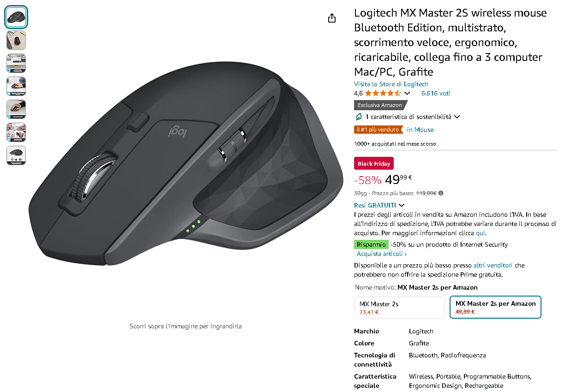This screenshot has width=565, height=392.
Task: Click the 'in Mouse' category link
Action: coord(420,130)
